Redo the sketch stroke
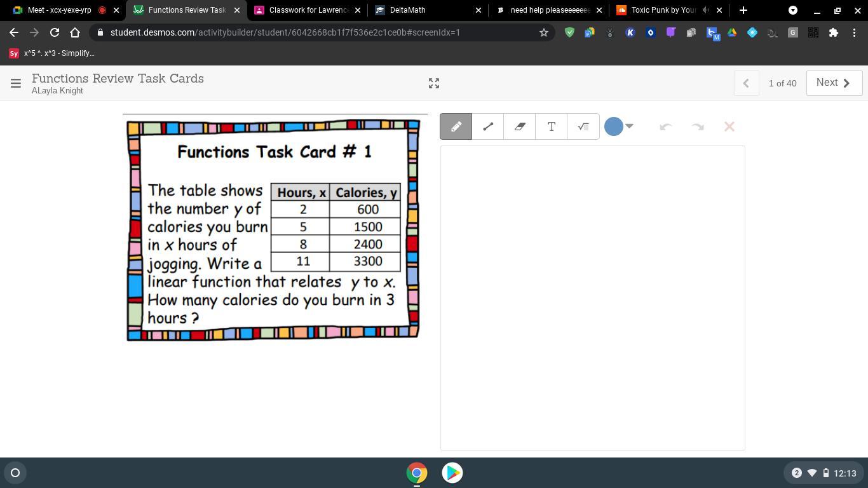 [x=697, y=126]
